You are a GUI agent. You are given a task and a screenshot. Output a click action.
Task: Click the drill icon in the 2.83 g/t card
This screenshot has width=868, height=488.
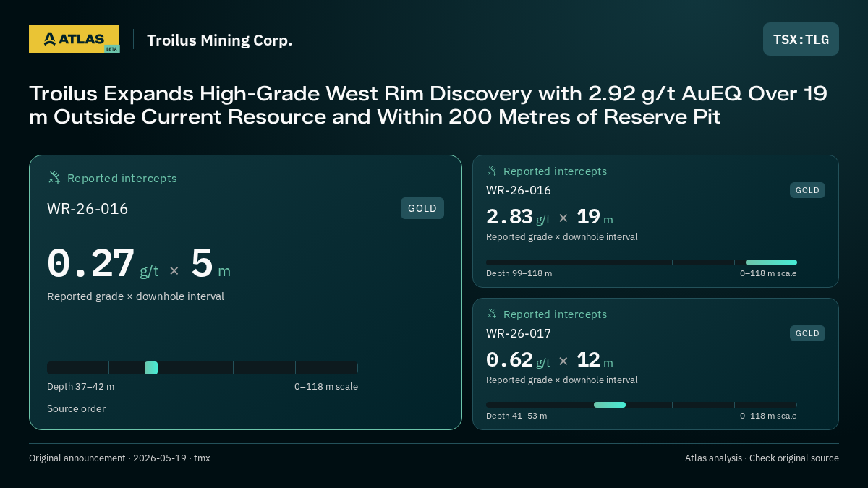[x=492, y=171]
